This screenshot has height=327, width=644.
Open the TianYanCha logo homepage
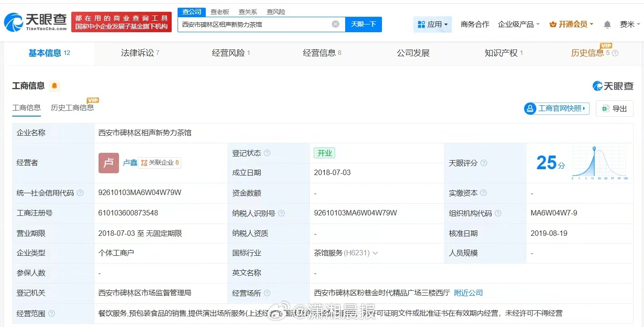click(35, 22)
